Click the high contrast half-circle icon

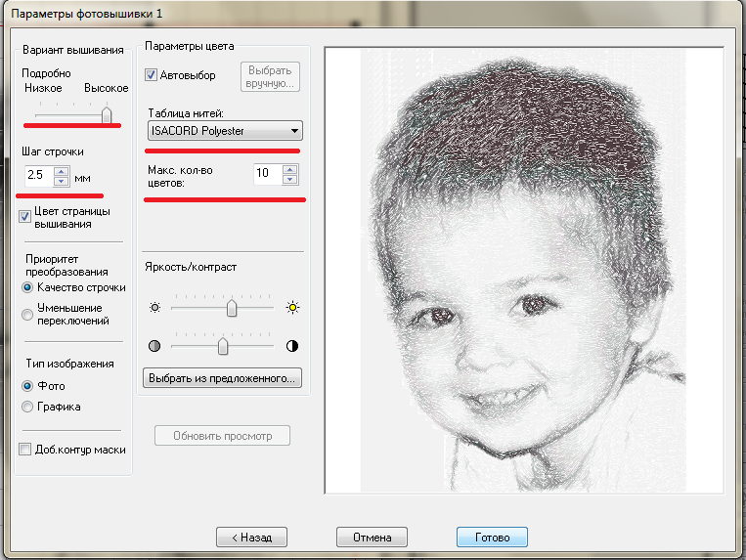[291, 346]
